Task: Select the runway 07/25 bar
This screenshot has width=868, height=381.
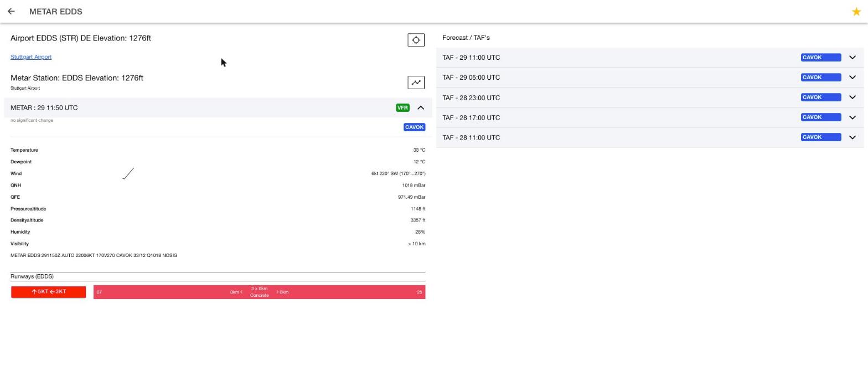Action: tap(259, 292)
